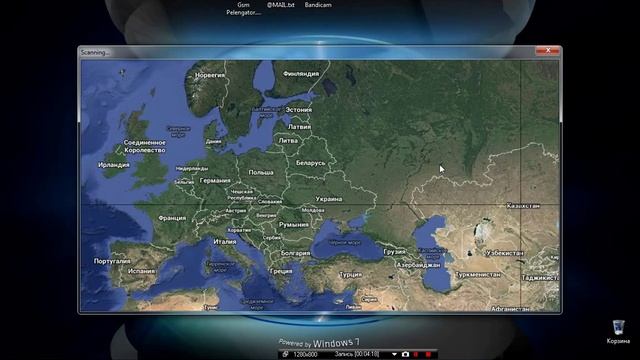Open the Gsm Pelengator desktop shortcut label
The height and width of the screenshot is (360, 640).
243,9
